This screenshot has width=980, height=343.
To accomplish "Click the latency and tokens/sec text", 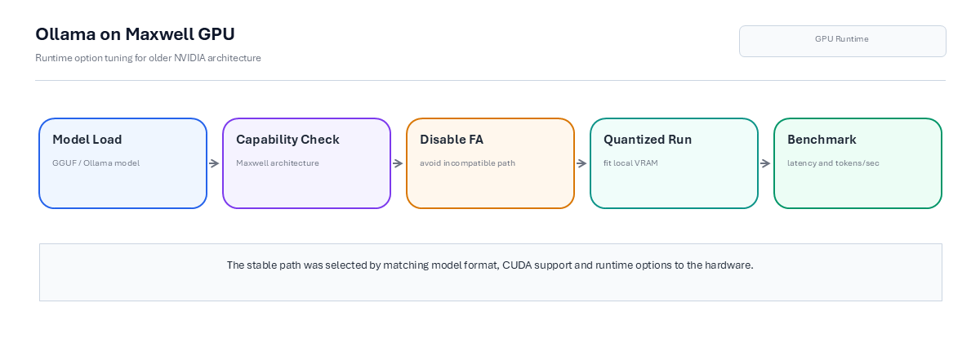I will (833, 163).
